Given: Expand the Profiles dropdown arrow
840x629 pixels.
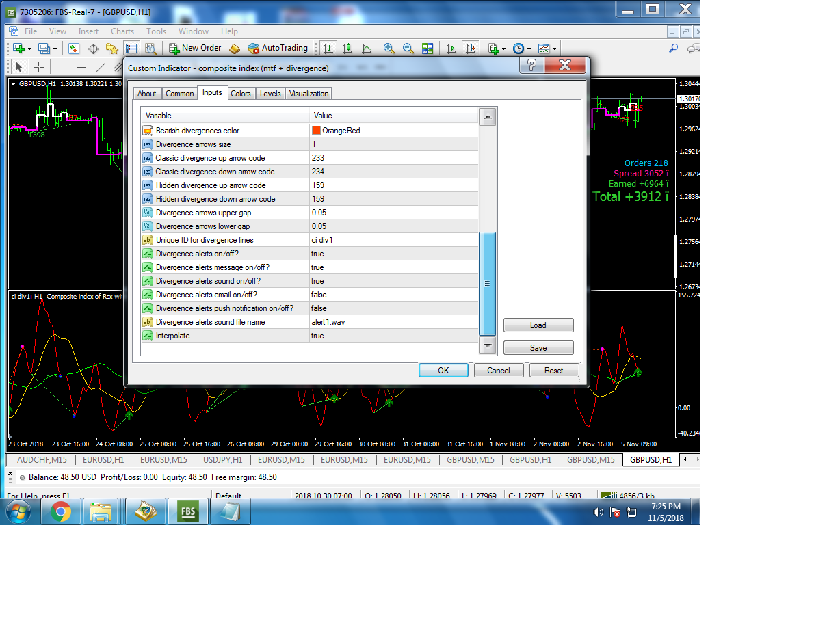Looking at the screenshot, I should click(x=55, y=49).
